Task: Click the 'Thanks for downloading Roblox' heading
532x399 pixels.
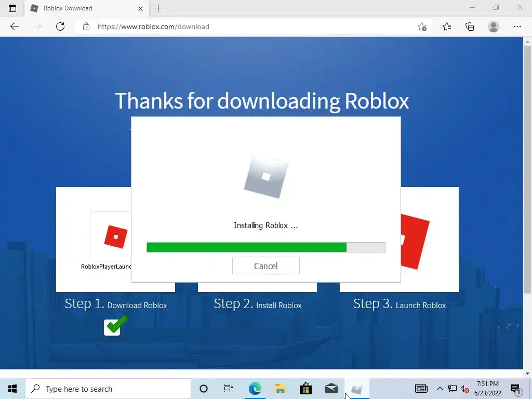Action: tap(262, 101)
